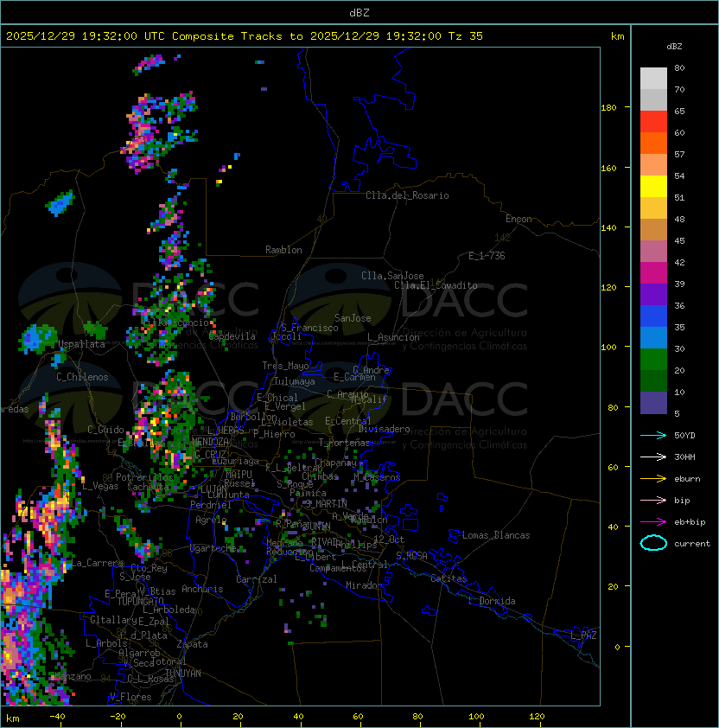719x728 pixels.
Task: Select the topmost light gray dBZ swatch
Action: 653,79
